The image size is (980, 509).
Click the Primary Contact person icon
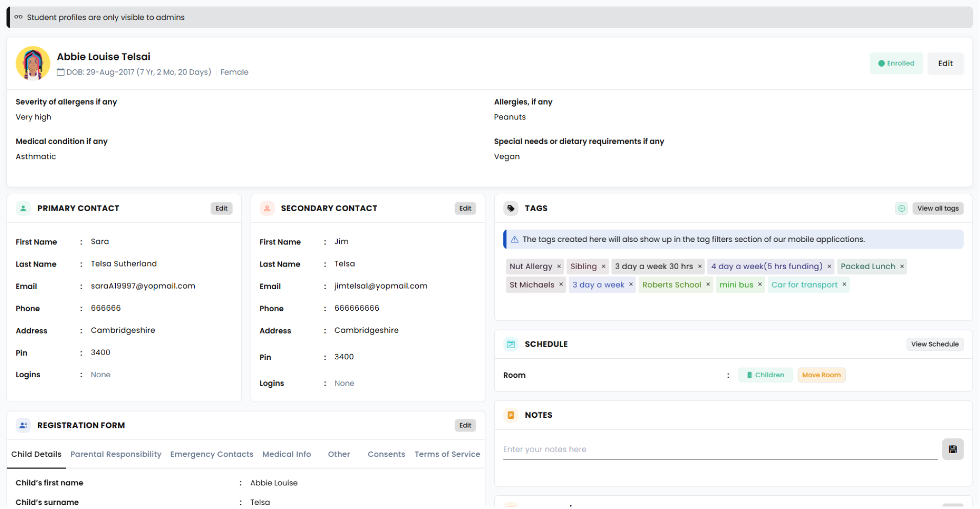[23, 209]
